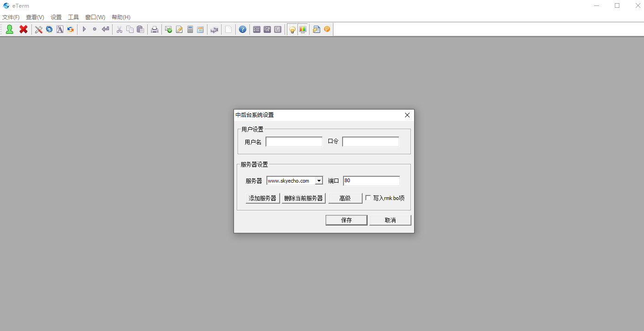Screen dimensions: 644x331
Task: Open the 工具 menu
Action: [x=73, y=17]
